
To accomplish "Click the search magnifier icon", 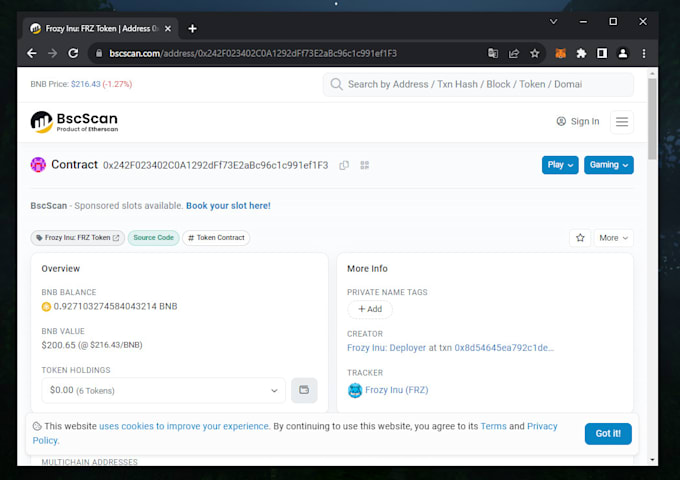I will (x=337, y=84).
